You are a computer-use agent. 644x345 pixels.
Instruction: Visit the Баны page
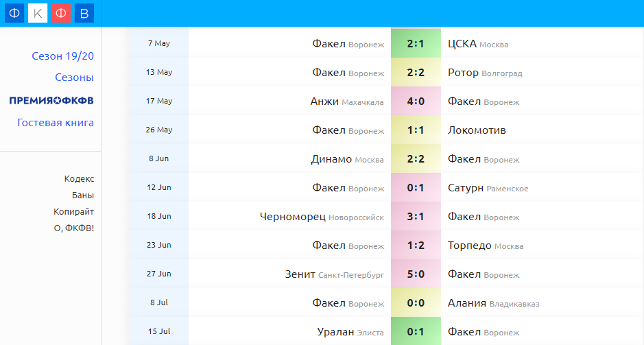82,195
